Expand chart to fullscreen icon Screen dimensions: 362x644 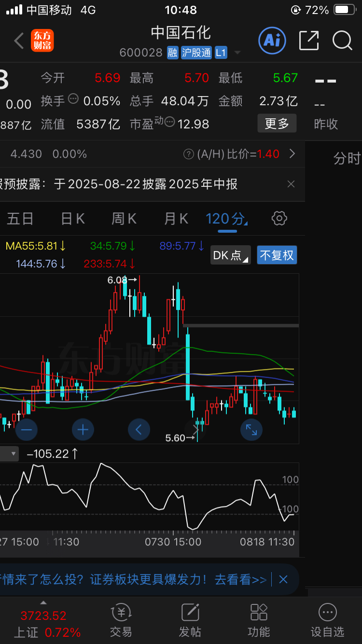pyautogui.click(x=251, y=429)
